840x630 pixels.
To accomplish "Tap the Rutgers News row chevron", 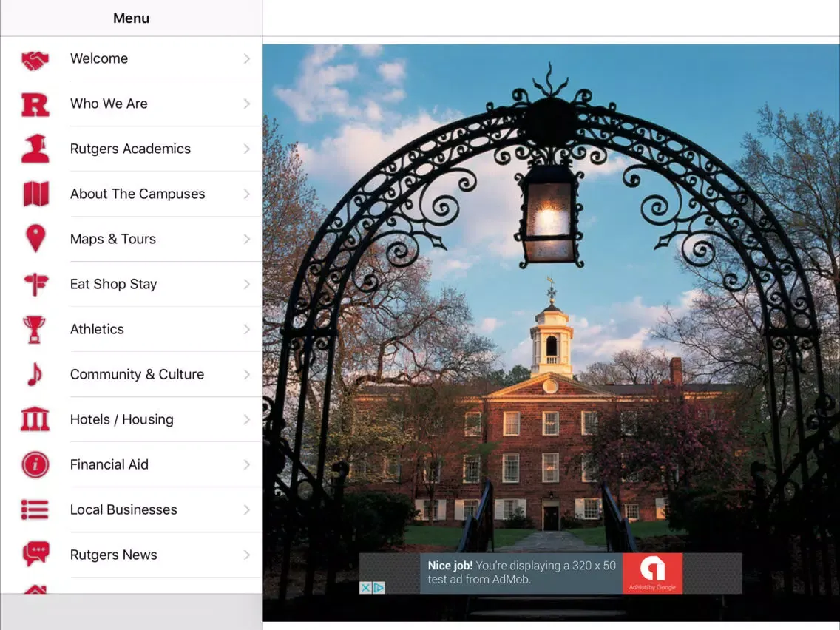I will click(x=247, y=555).
